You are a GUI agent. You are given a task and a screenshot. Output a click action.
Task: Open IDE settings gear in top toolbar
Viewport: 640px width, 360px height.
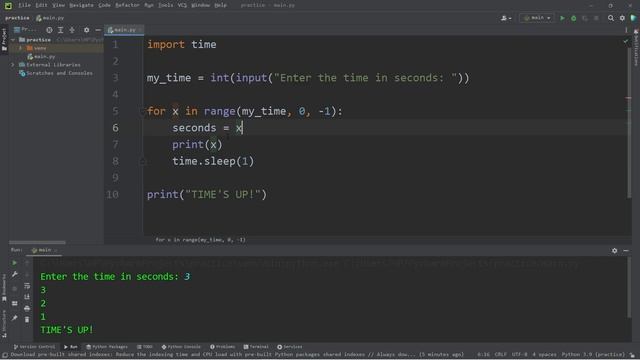tap(622, 18)
